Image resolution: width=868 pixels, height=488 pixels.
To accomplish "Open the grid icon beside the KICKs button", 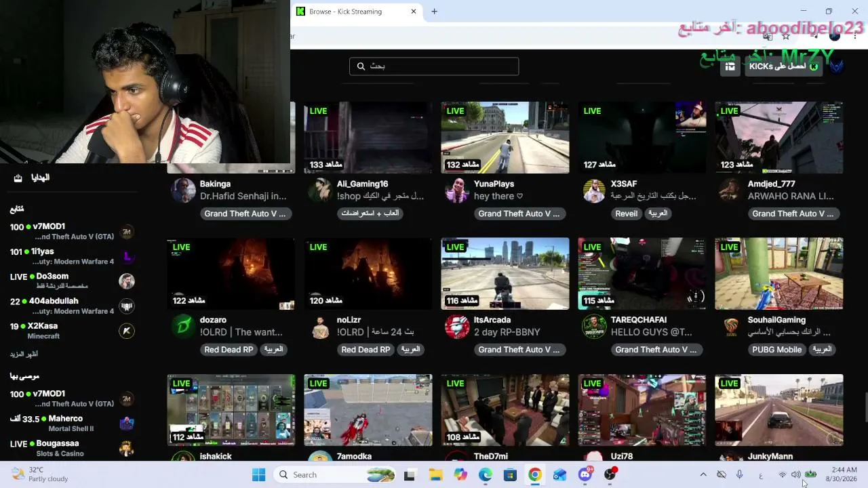I will coord(730,66).
